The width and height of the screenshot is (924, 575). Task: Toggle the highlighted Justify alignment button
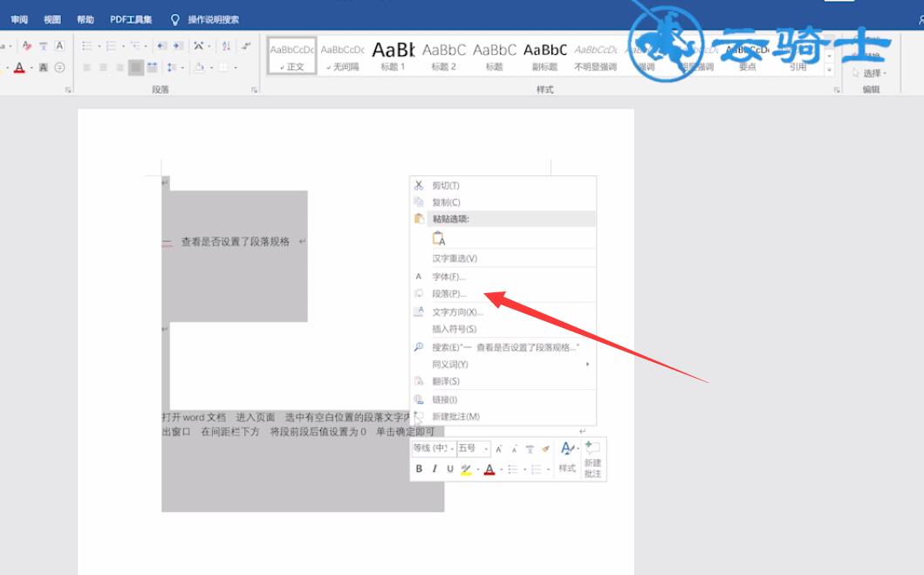click(135, 68)
